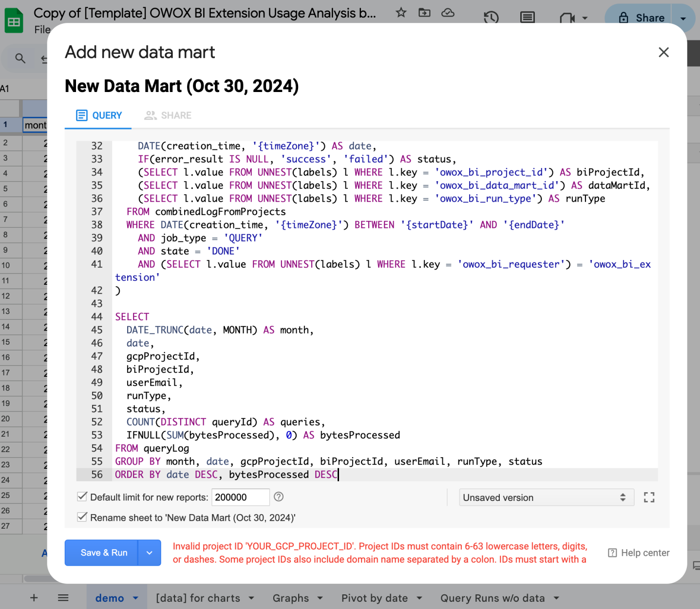This screenshot has width=700, height=609.
Task: Open Google Sheets home icon
Action: [14, 20]
